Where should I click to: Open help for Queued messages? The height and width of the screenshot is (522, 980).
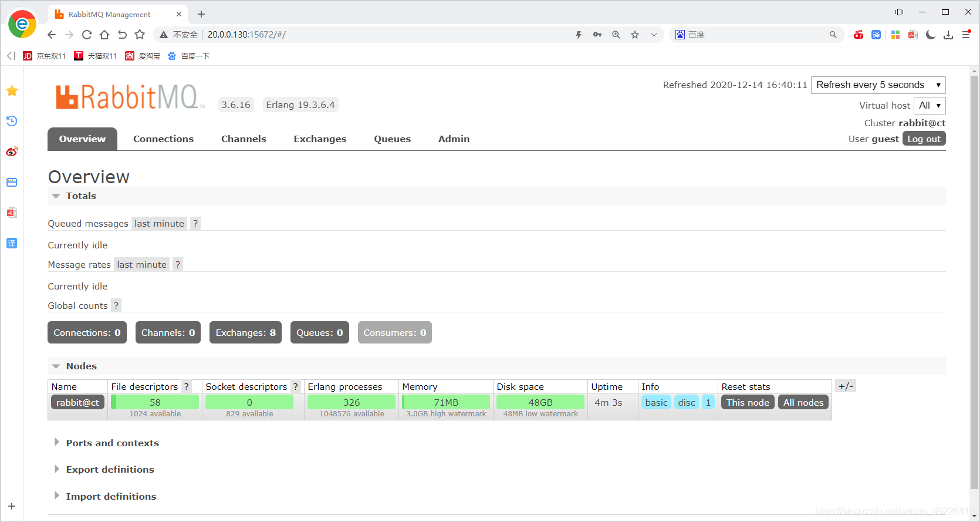pyautogui.click(x=195, y=224)
